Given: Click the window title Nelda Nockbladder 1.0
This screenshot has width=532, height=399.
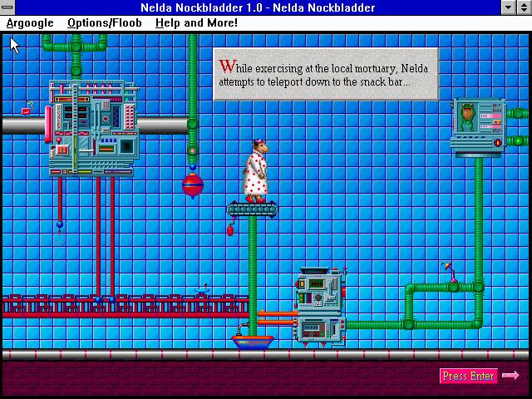Looking at the screenshot, I should pyautogui.click(x=258, y=7).
